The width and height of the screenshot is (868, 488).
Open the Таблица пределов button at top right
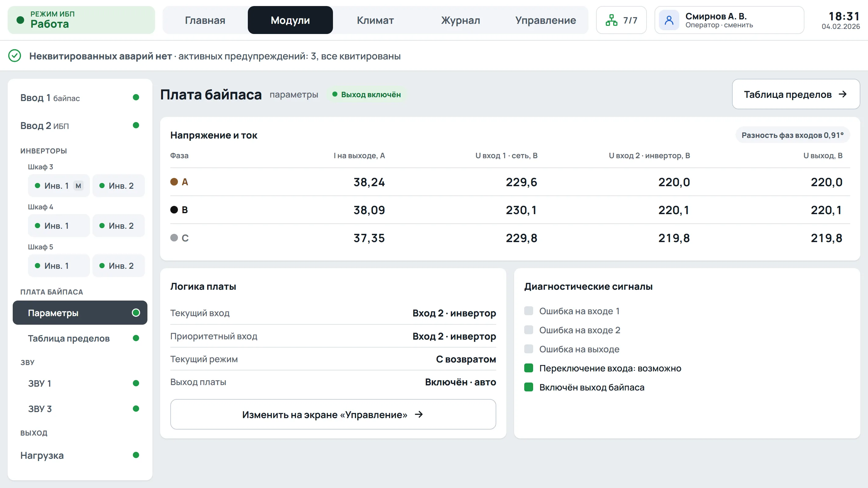coord(796,94)
